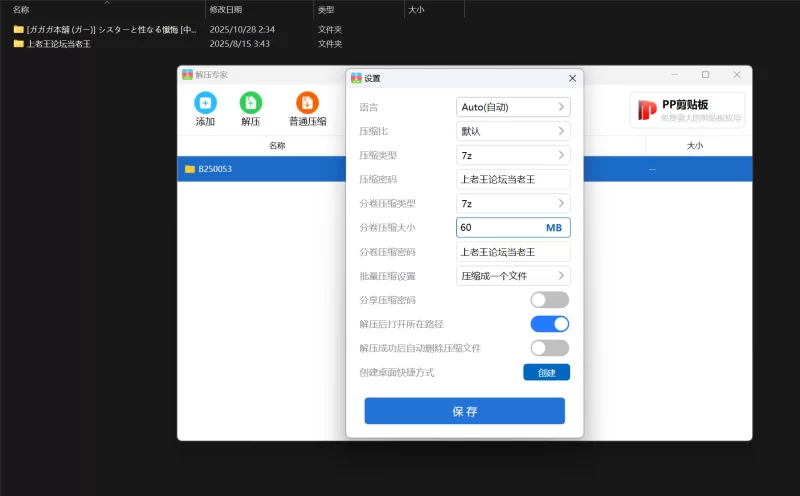Open the language (语言) Auto dropdown
The image size is (800, 496).
click(513, 107)
